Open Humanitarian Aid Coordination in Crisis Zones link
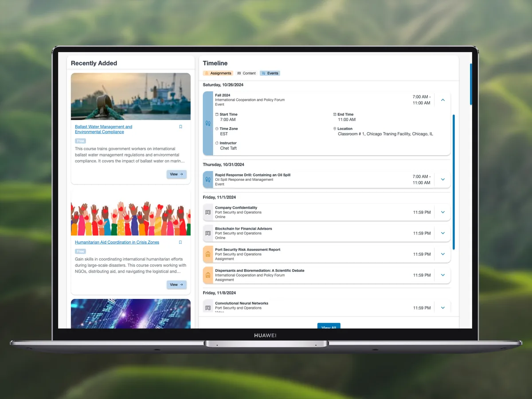Image resolution: width=532 pixels, height=399 pixels. [x=117, y=243]
